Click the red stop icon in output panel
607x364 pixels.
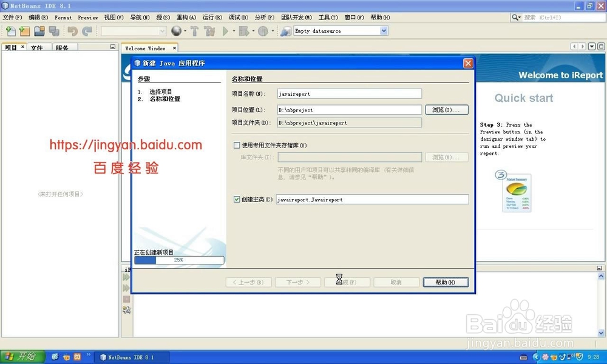[x=126, y=299]
